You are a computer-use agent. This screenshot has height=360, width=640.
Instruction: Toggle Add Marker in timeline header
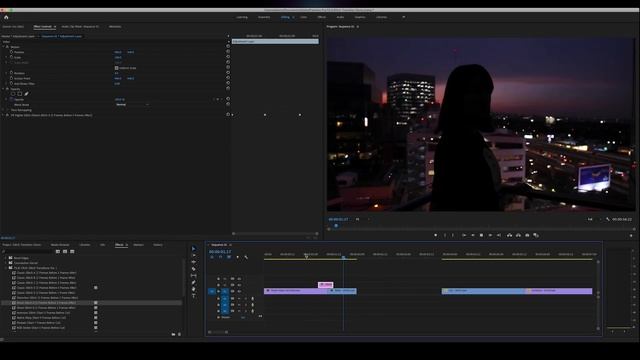(x=238, y=257)
